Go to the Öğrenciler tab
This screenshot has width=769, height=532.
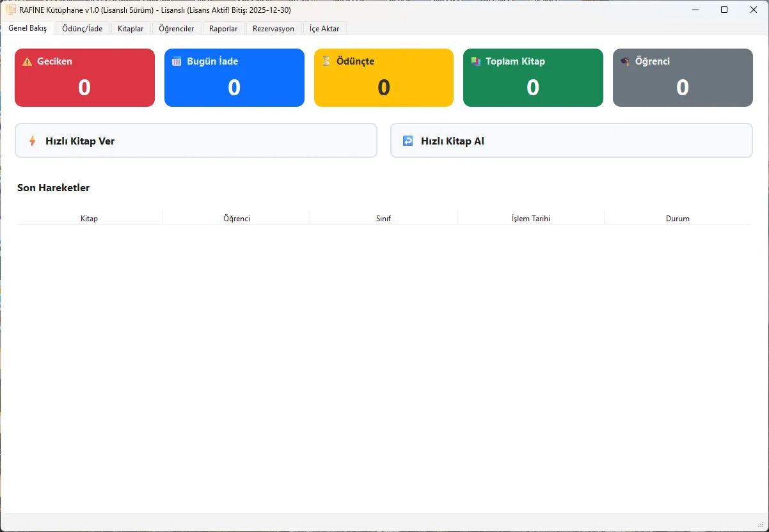pyautogui.click(x=177, y=29)
